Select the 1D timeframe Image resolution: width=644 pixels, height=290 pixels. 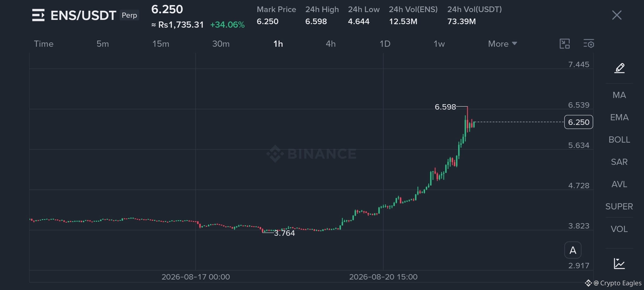tap(385, 44)
